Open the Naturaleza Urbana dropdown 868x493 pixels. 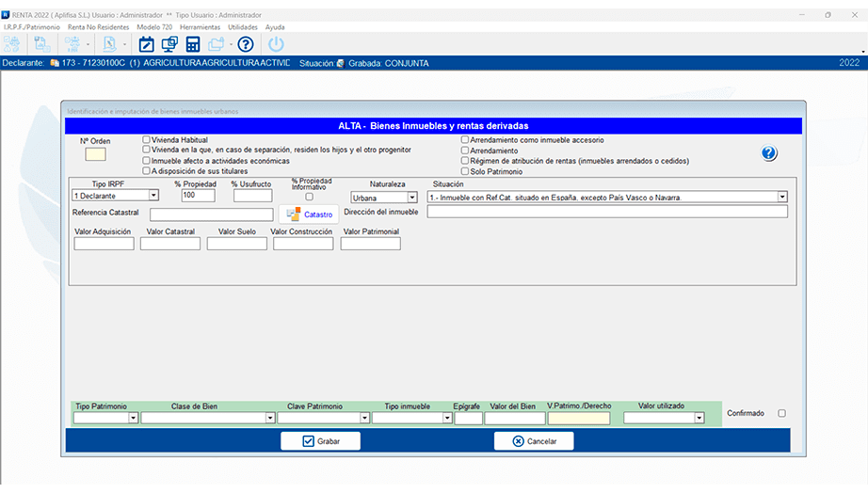[x=411, y=198]
